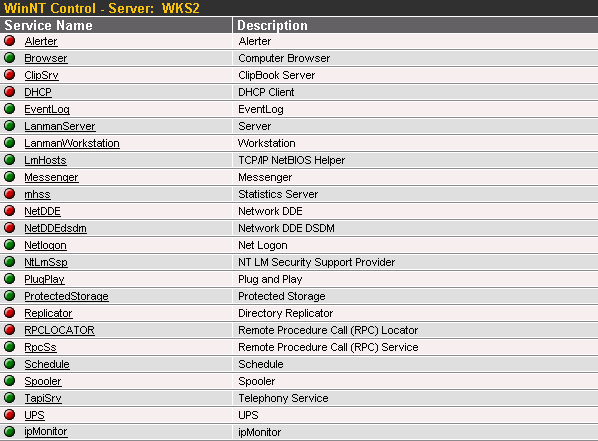Click the red status light for DHCP
The image size is (598, 441).
(x=10, y=92)
